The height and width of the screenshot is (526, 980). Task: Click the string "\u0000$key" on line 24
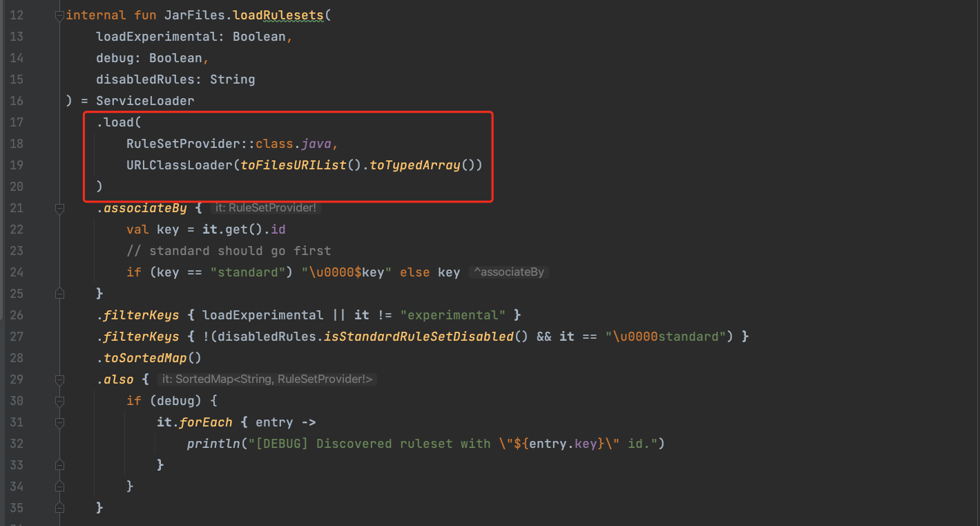tap(347, 272)
